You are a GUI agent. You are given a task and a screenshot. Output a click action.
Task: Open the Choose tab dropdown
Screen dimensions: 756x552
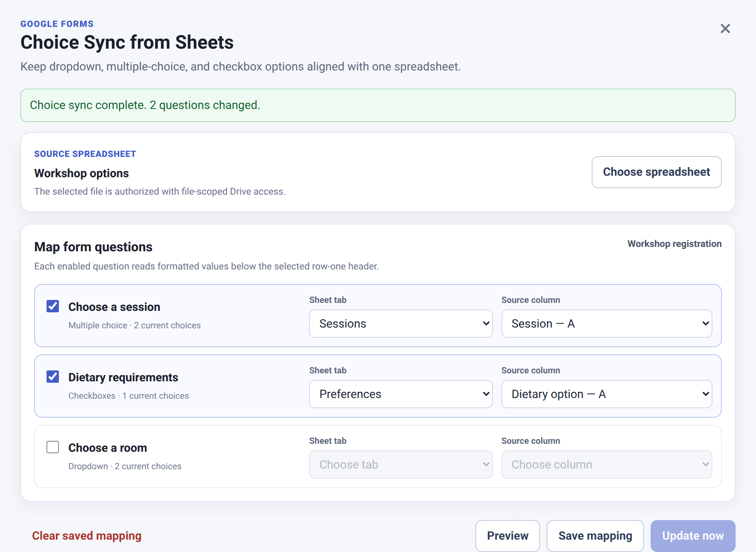tap(401, 464)
